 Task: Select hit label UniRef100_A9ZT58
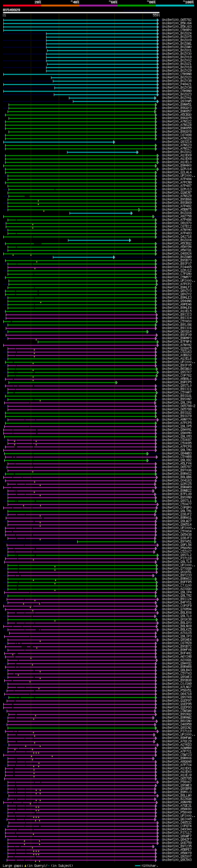click(x=177, y=216)
